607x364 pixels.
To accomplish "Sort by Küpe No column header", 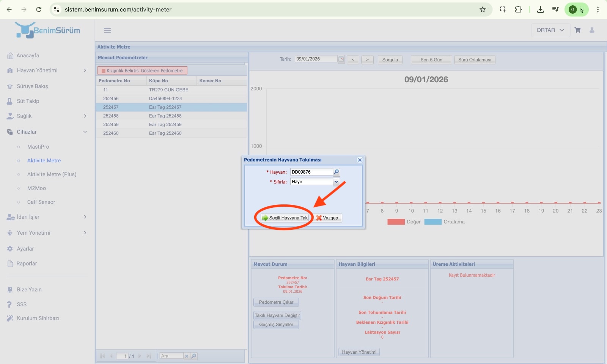I will [x=171, y=81].
